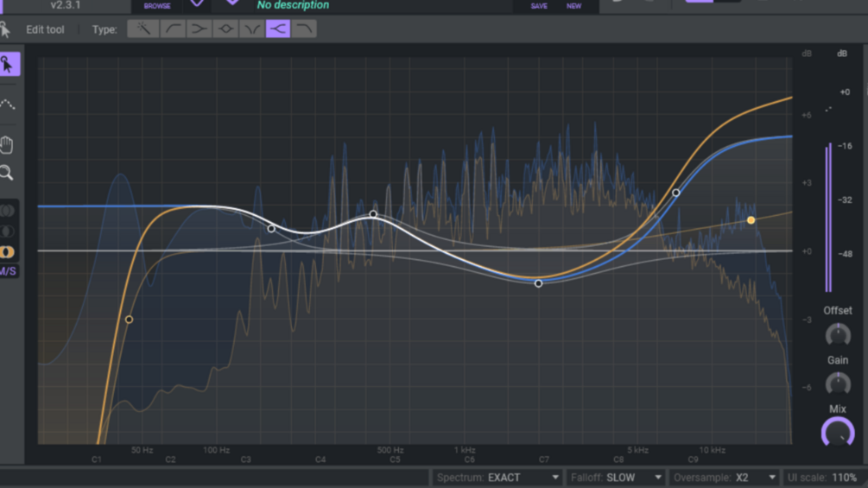Image resolution: width=868 pixels, height=488 pixels.
Task: Enable the orange side channel toggle
Action: [x=7, y=251]
